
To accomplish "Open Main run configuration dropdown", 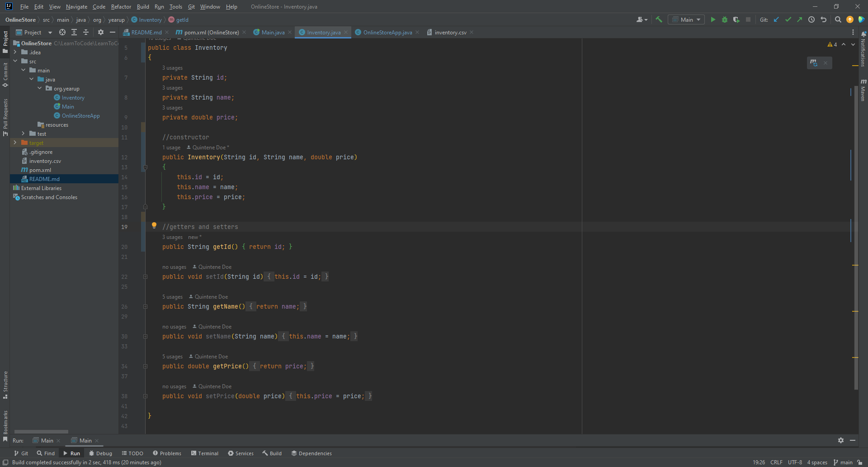I will point(686,19).
